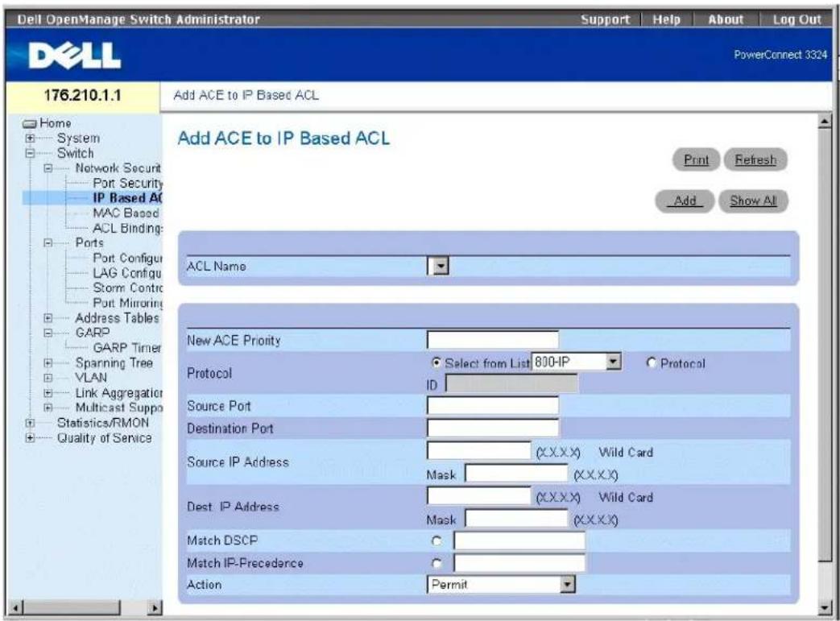The image size is (840, 621).
Task: Select MAC Based ACL tree item
Action: coord(126,213)
